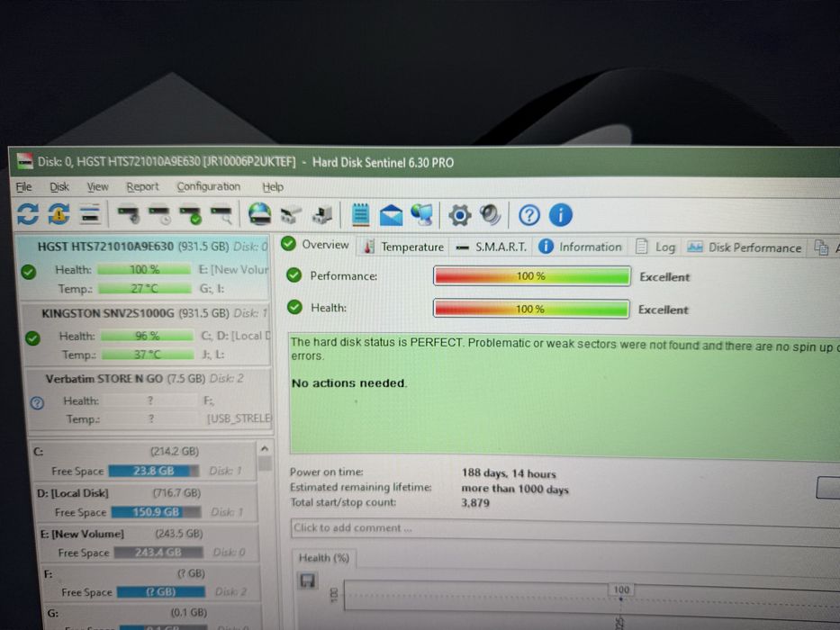Click the Health 100 % gradient bar
The height and width of the screenshot is (630, 840).
coord(531,309)
